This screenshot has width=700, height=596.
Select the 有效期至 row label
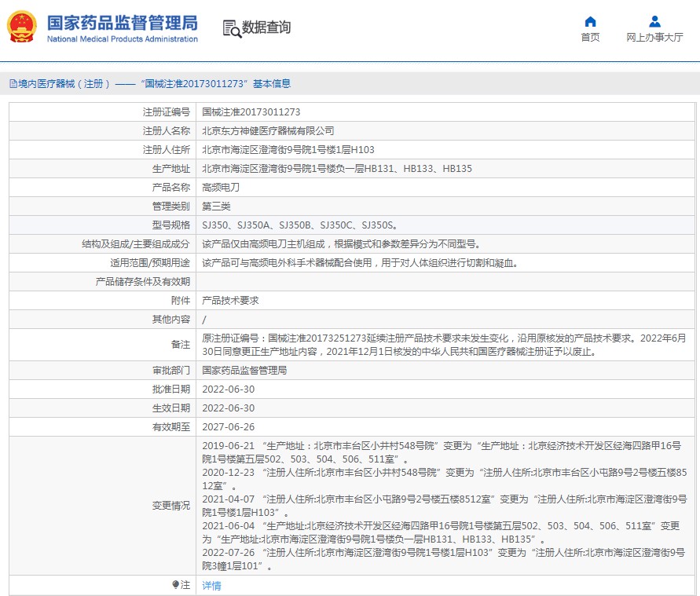tap(171, 427)
